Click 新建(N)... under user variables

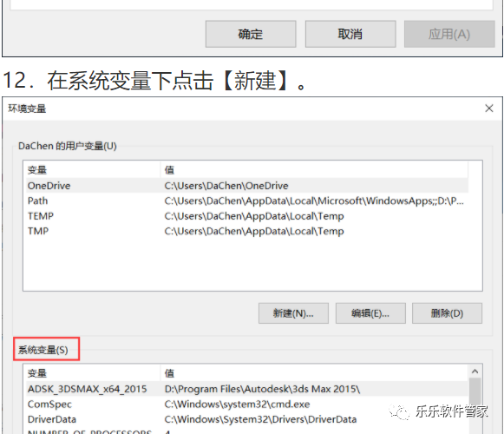(293, 313)
